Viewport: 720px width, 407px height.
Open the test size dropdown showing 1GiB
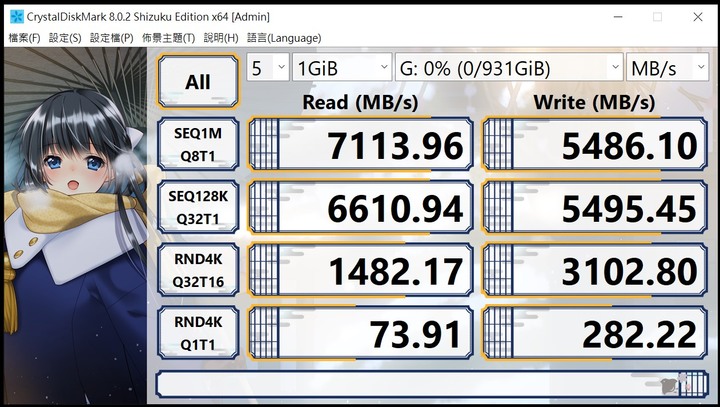(342, 67)
